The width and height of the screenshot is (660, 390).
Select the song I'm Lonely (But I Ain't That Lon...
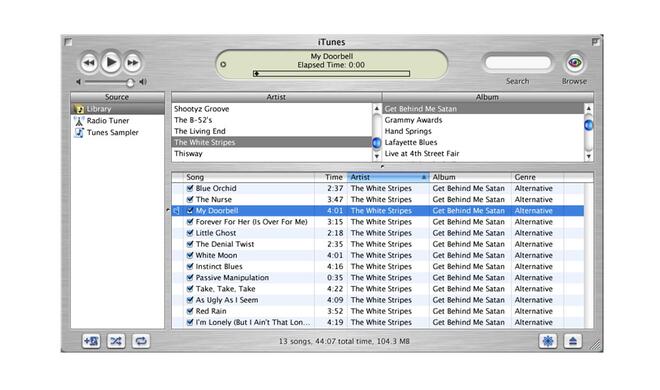(378, 322)
